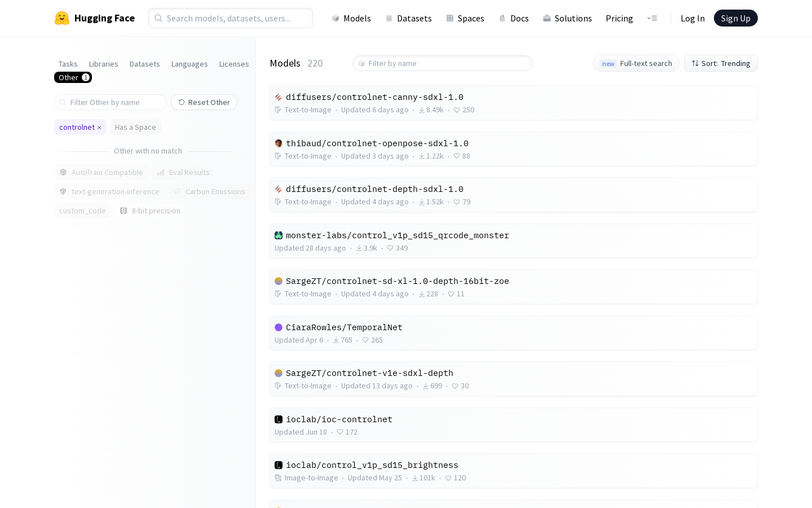812x508 pixels.
Task: Click avatar icon of diffusers/controlnet-canny-sdxl-1.0
Action: [x=279, y=97]
